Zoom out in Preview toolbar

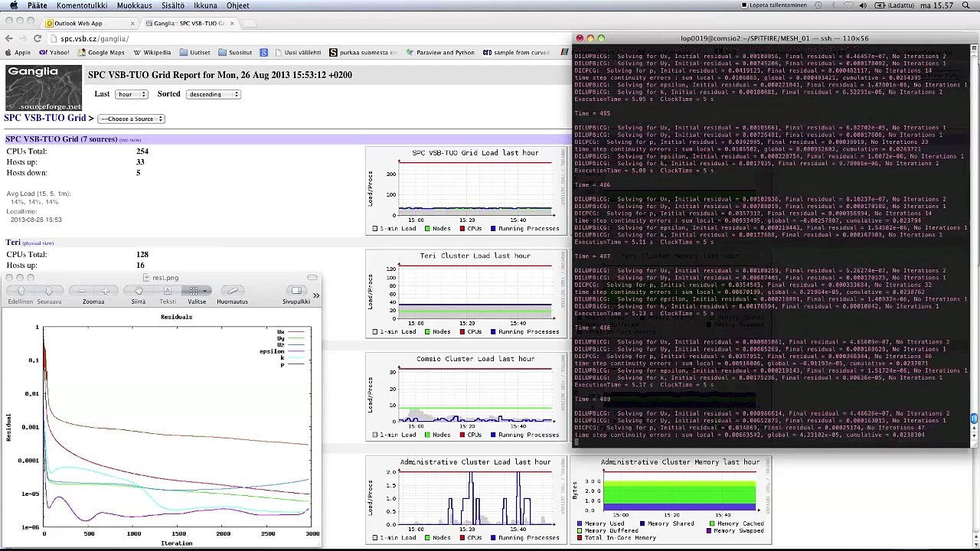coord(82,291)
